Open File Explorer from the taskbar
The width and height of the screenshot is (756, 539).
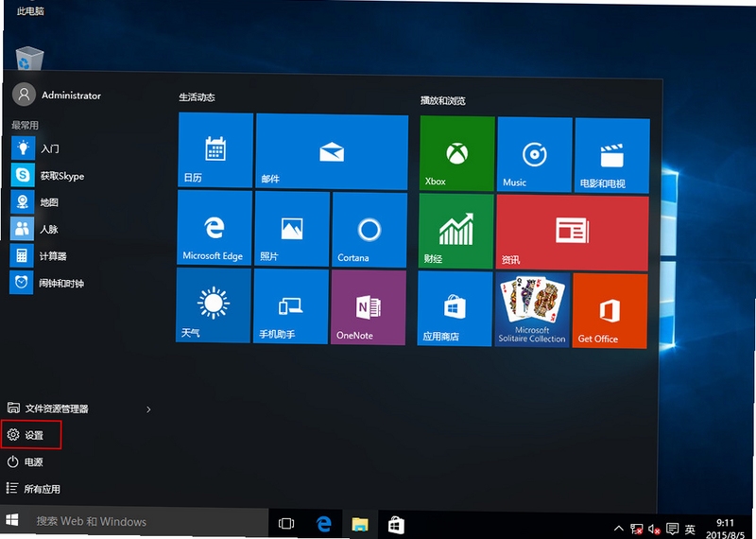tap(360, 525)
